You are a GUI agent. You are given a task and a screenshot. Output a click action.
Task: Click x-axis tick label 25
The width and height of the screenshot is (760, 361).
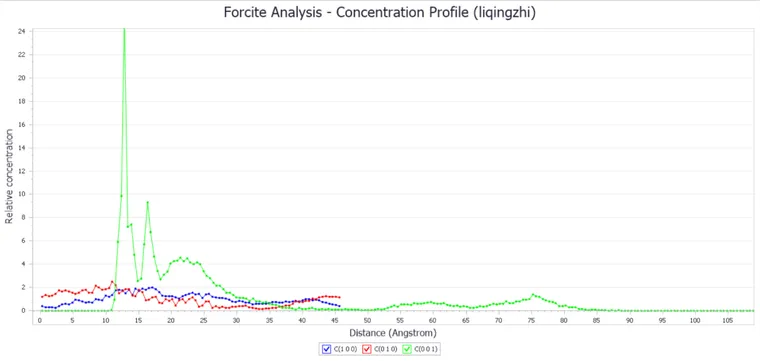(204, 320)
